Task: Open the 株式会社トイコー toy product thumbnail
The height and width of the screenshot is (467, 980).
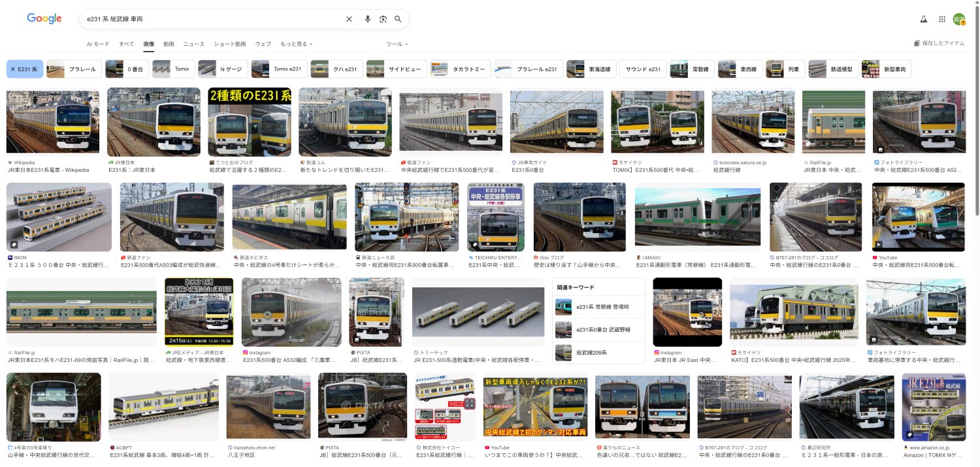Action: pos(445,407)
